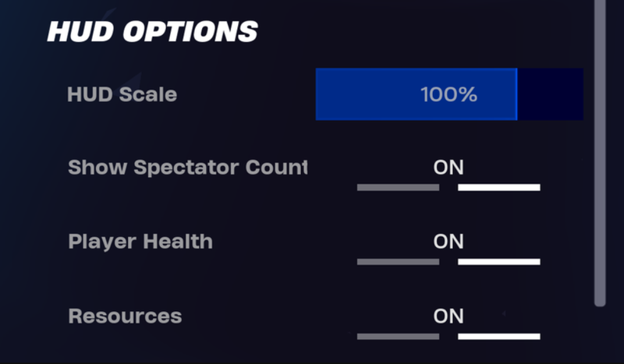
Task: Disable Player Health using the left gray segment
Action: pyautogui.click(x=398, y=262)
